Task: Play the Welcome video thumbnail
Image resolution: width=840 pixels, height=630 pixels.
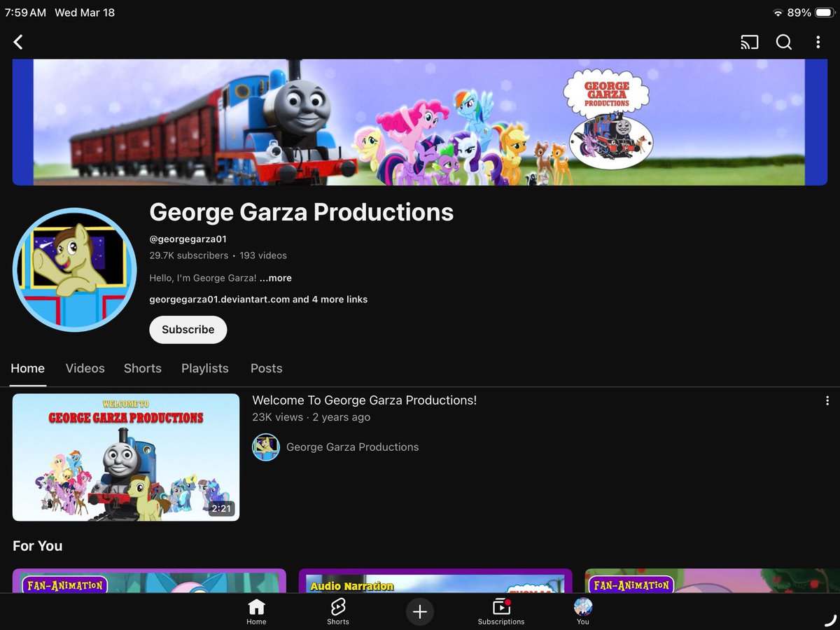Action: (126, 457)
